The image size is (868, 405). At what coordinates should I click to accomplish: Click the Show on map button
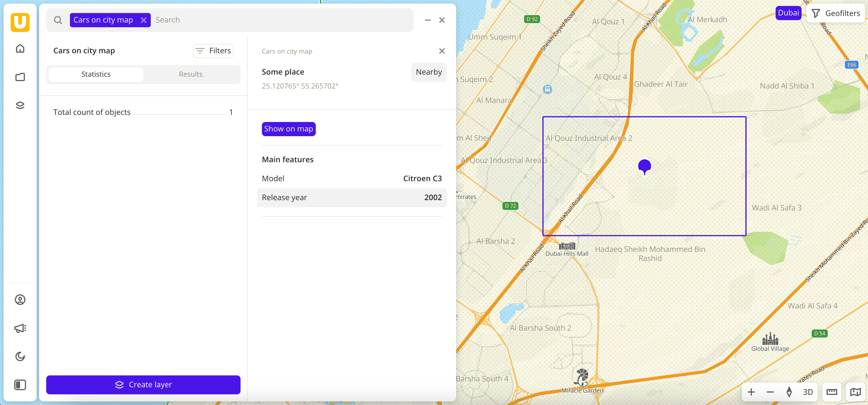tap(289, 128)
